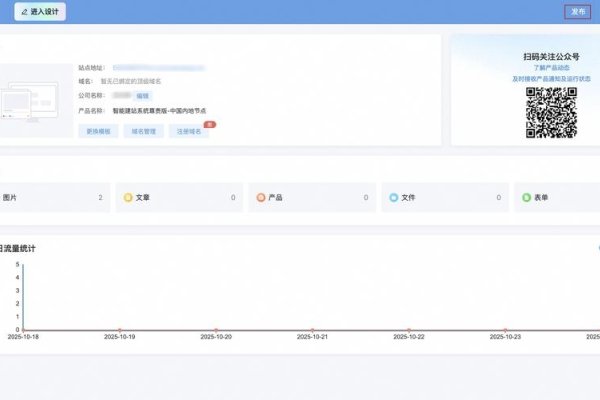Click the 图片 count value 2
This screenshot has height=400, width=600.
(x=100, y=198)
